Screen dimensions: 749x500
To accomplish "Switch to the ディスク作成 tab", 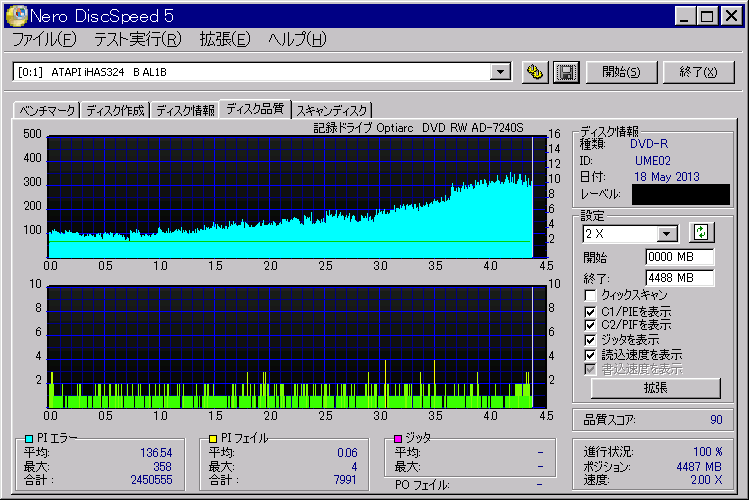I will point(115,111).
